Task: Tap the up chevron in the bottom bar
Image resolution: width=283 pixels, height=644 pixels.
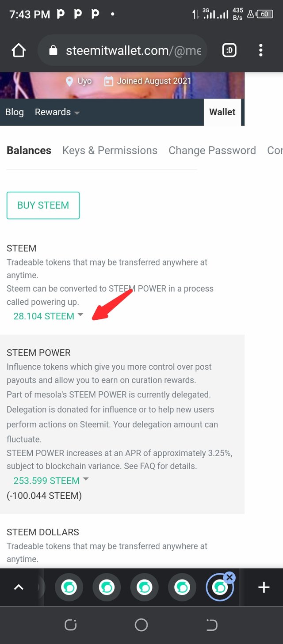Action: (x=19, y=587)
